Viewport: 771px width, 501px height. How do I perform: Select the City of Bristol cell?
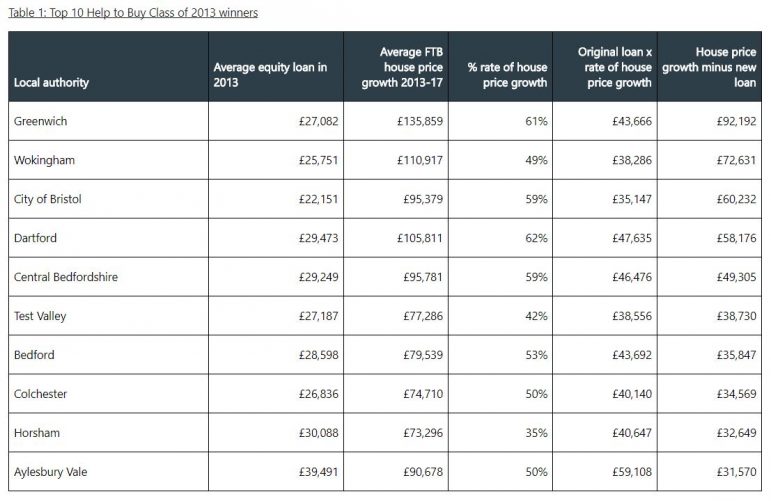pos(48,199)
